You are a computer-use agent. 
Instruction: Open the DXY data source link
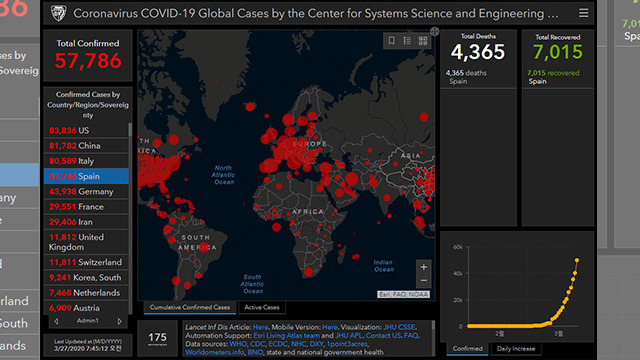(316, 344)
